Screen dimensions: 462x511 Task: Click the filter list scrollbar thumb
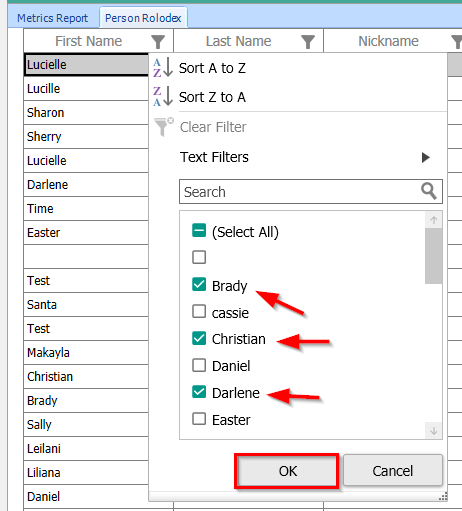click(433, 256)
